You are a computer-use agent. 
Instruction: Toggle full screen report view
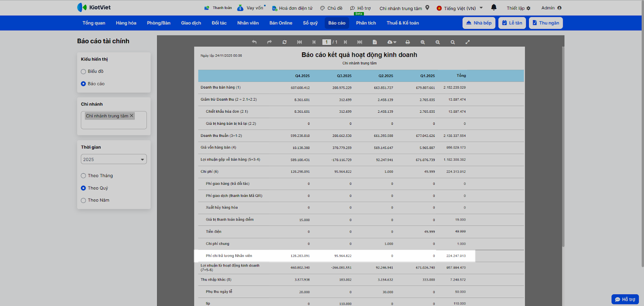tap(468, 42)
